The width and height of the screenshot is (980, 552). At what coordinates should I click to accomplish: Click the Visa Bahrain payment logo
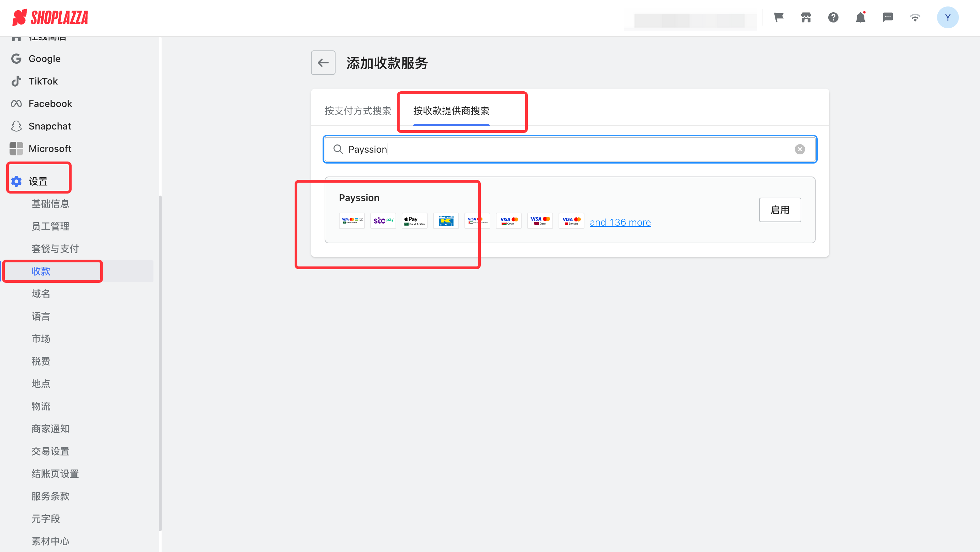(571, 220)
